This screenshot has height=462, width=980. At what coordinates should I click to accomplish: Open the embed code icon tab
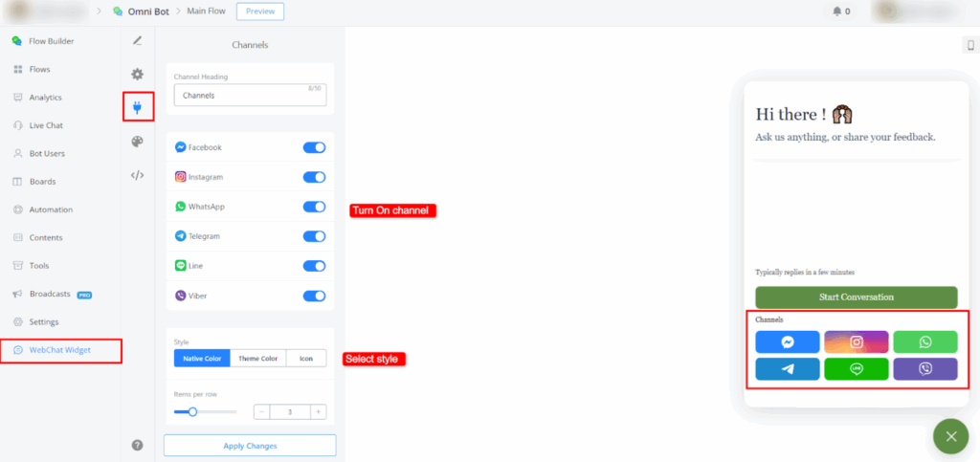click(x=137, y=175)
